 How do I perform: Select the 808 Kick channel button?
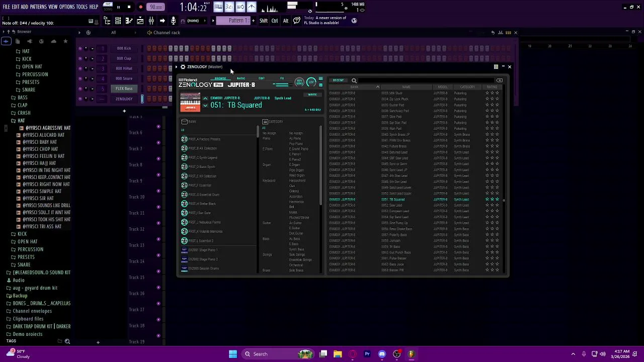[x=124, y=49]
